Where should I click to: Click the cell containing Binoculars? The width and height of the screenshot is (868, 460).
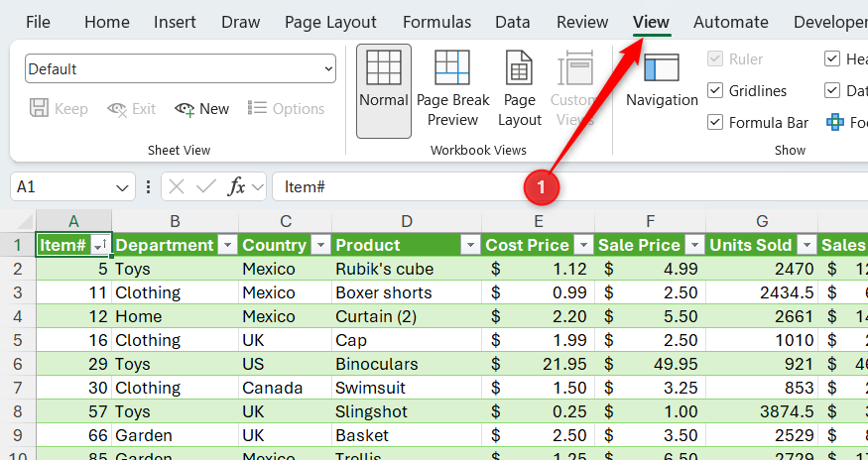407,364
